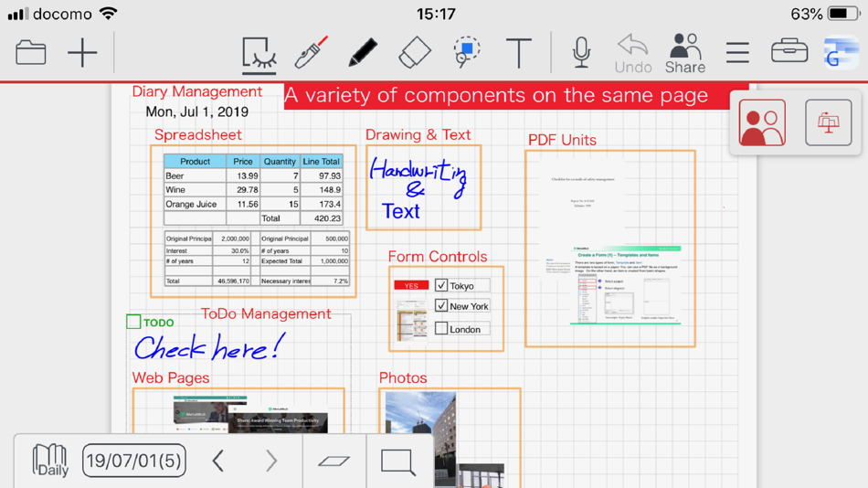Go to the previous page arrow

[218, 461]
